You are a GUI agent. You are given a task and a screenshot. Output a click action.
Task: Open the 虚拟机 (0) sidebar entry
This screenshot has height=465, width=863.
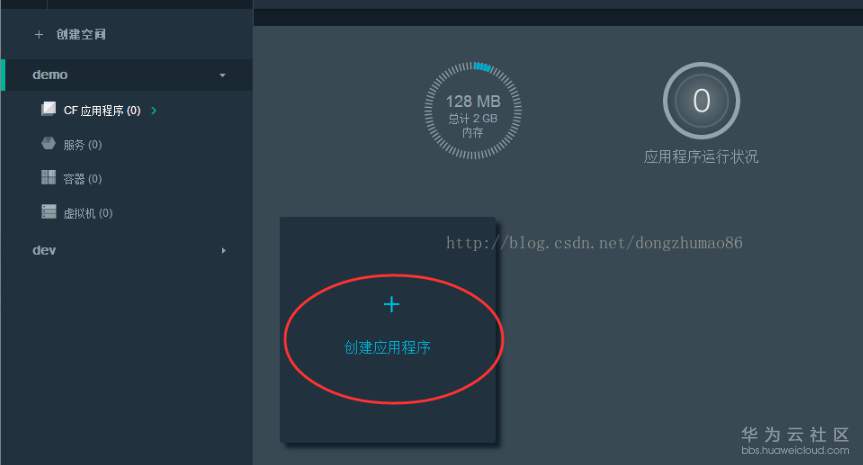(88, 213)
